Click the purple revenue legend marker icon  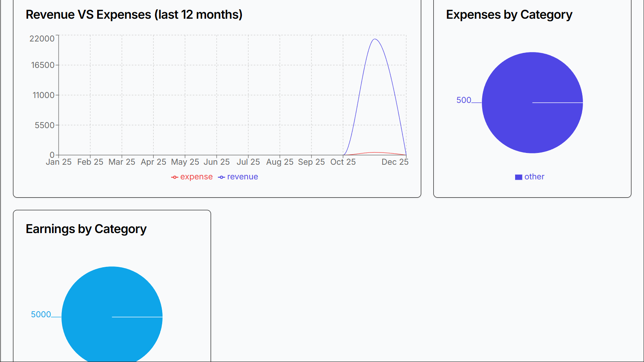(222, 177)
